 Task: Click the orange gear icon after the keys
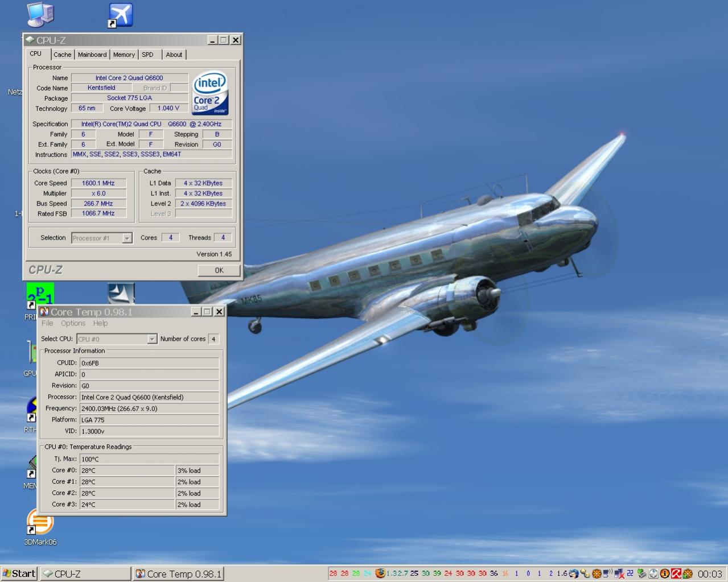(x=597, y=573)
